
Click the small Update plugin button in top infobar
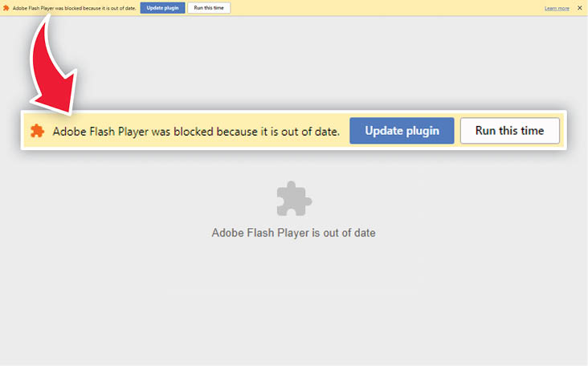(162, 8)
